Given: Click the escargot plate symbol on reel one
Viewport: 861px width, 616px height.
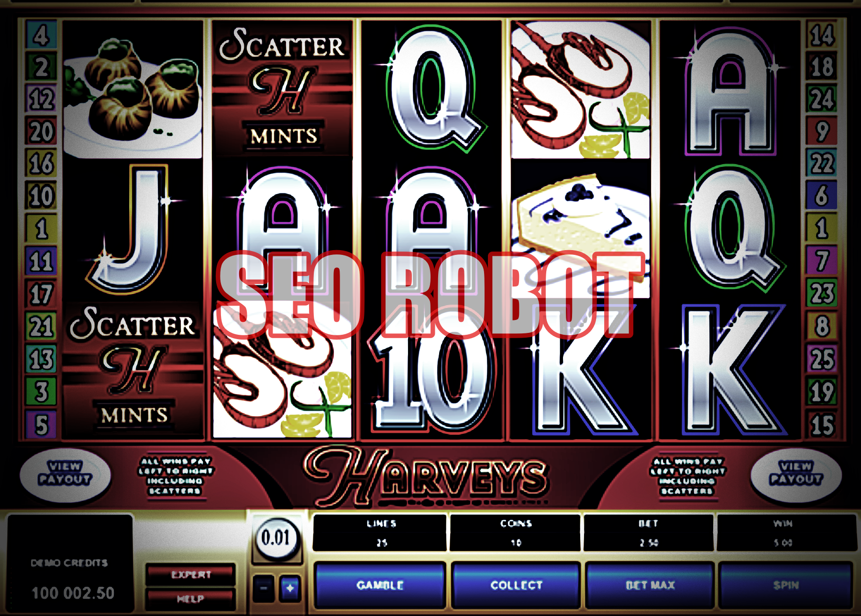Looking at the screenshot, I should point(132,89).
